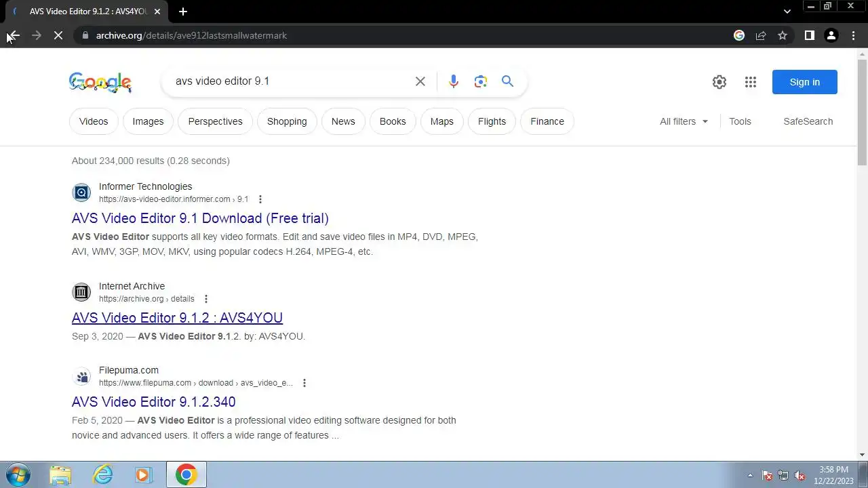The width and height of the screenshot is (868, 488).
Task: Click the network tray icon
Action: coord(783,475)
